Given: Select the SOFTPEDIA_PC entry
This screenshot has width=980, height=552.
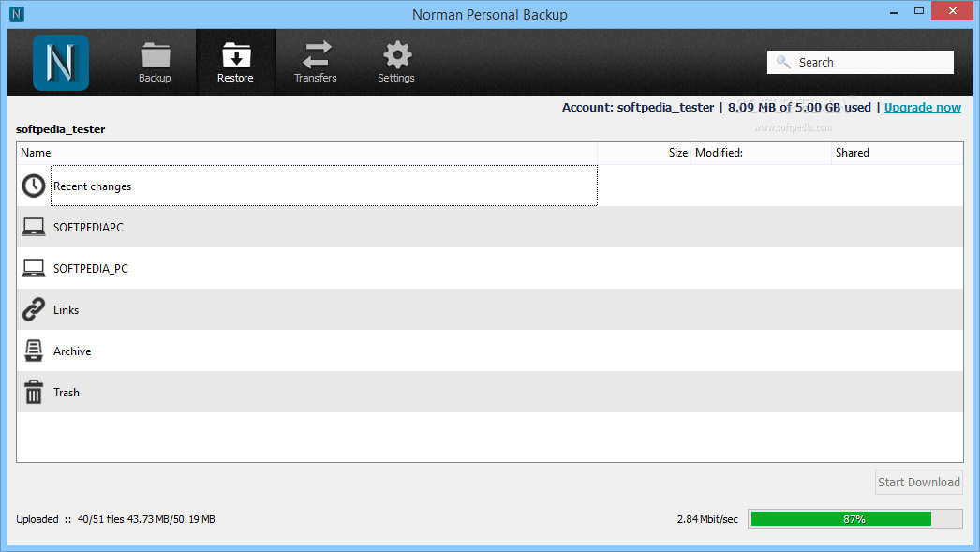Looking at the screenshot, I should click(490, 268).
